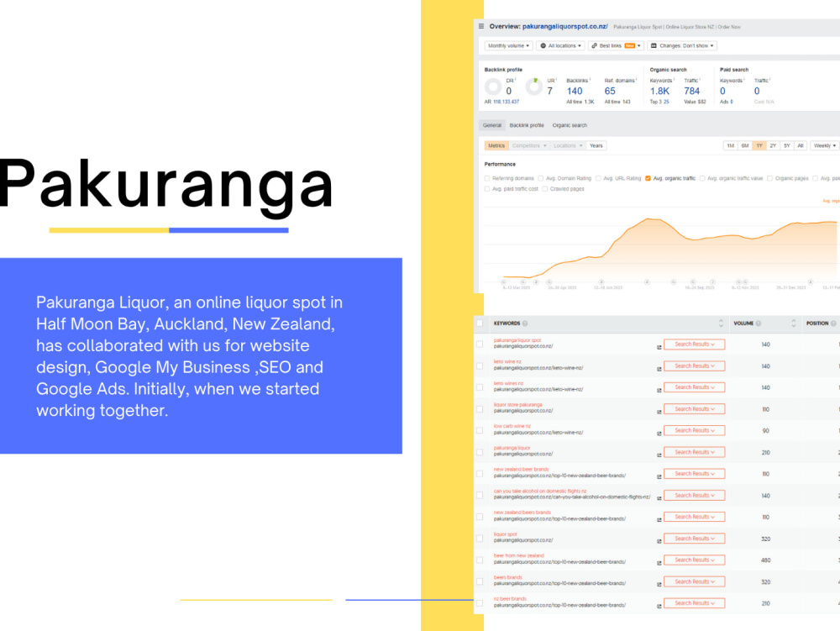Open external link icon for beer from new zealand
The width and height of the screenshot is (840, 631).
pos(659,562)
